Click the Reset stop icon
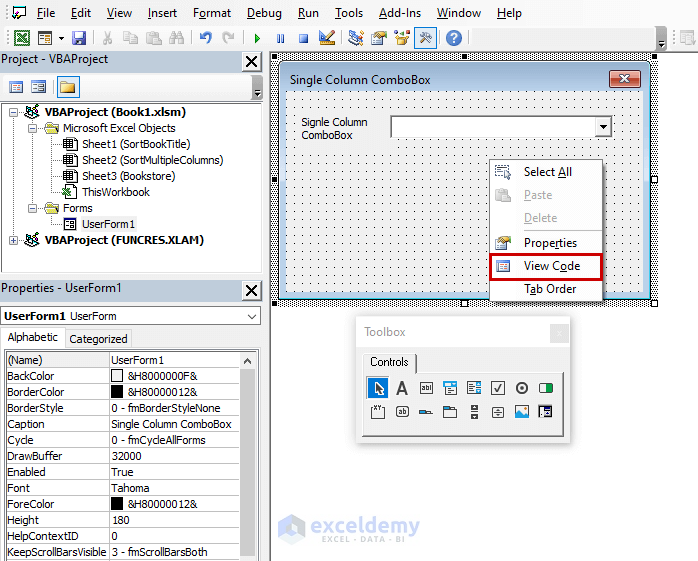Image resolution: width=698 pixels, height=561 pixels. (304, 38)
